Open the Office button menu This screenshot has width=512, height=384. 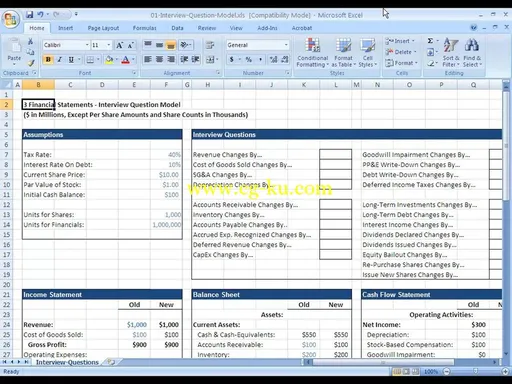[x=11, y=19]
